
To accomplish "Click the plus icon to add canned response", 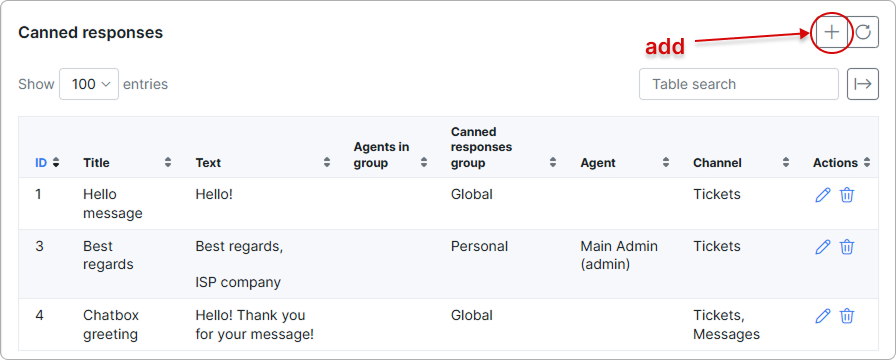I will pyautogui.click(x=831, y=32).
